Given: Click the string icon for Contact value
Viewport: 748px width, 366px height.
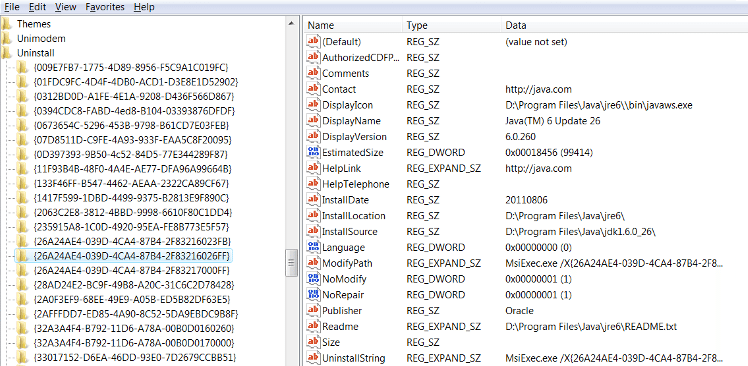Looking at the screenshot, I should pyautogui.click(x=313, y=89).
